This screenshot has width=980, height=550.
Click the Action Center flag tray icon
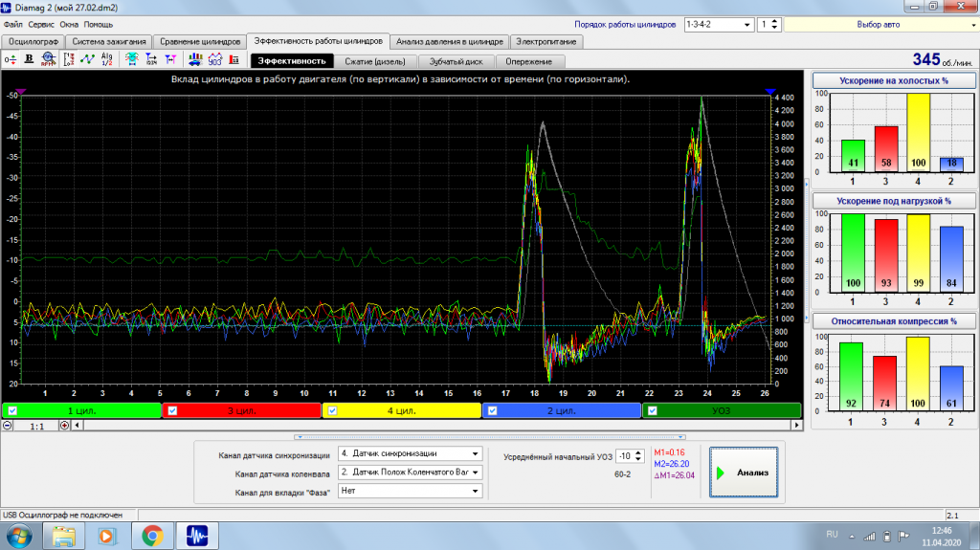tap(903, 537)
